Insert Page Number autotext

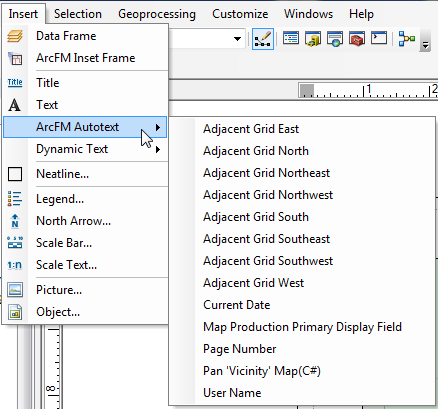click(302, 349)
